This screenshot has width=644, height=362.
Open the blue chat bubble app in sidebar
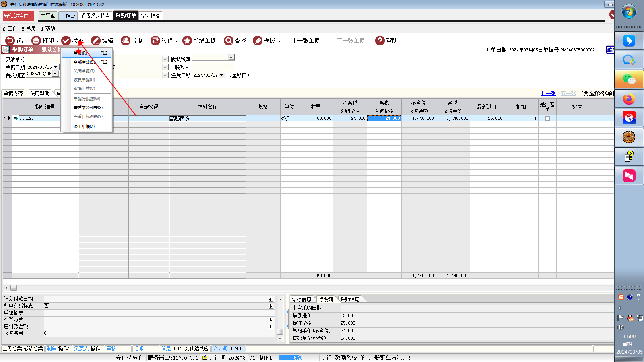629,60
